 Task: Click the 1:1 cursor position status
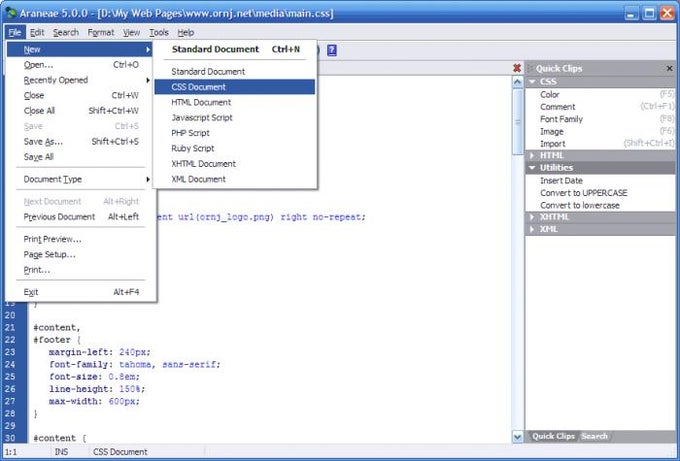click(x=10, y=452)
